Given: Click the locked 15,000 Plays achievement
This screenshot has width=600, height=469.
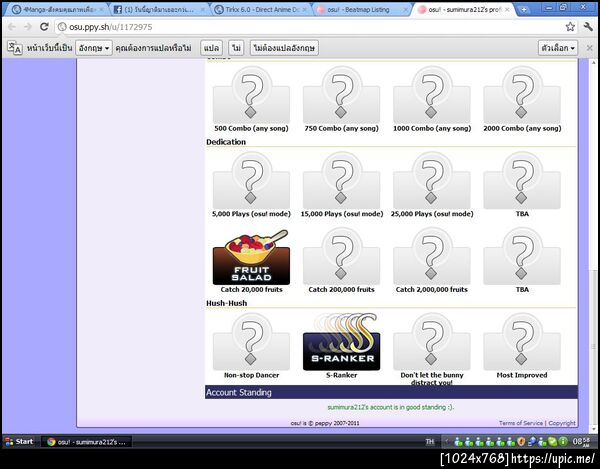Looking at the screenshot, I should [x=341, y=181].
